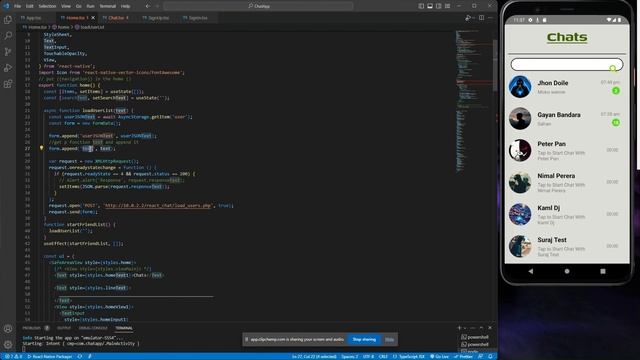Click the lightbulb code action icon
The width and height of the screenshot is (640, 360).
tap(41, 148)
